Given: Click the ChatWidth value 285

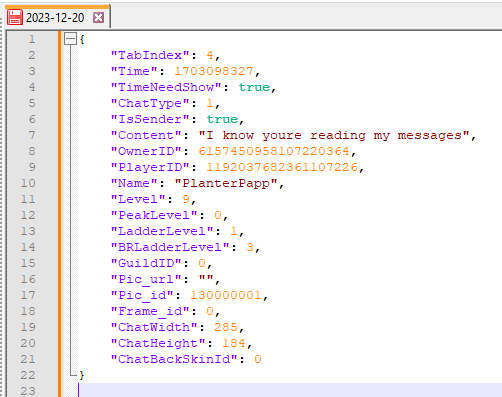Looking at the screenshot, I should 226,327.
